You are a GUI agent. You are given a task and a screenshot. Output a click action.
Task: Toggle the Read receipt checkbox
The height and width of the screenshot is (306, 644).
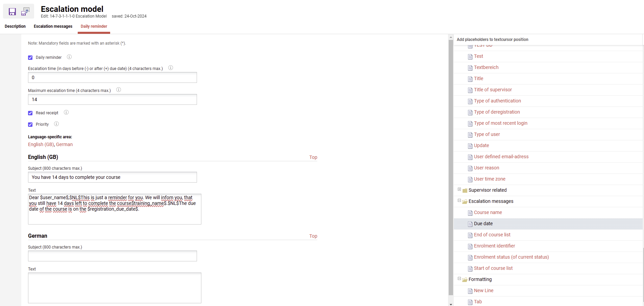(x=30, y=113)
